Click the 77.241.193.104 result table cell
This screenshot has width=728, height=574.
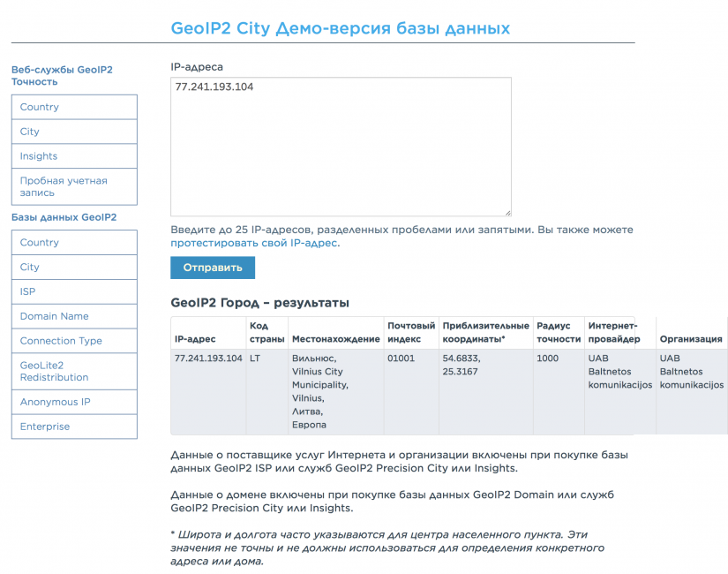click(x=208, y=359)
